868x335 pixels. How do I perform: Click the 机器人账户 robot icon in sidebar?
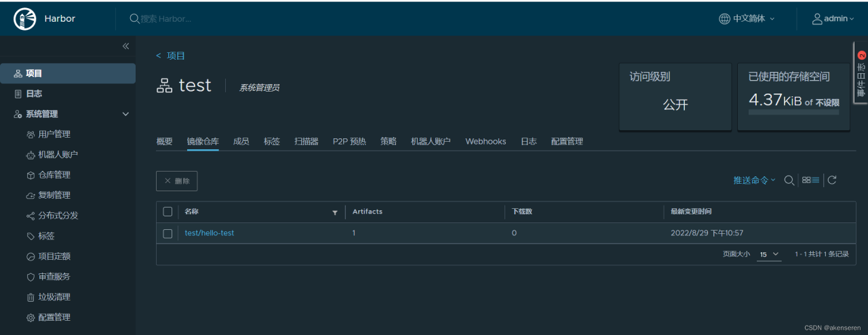[31, 155]
